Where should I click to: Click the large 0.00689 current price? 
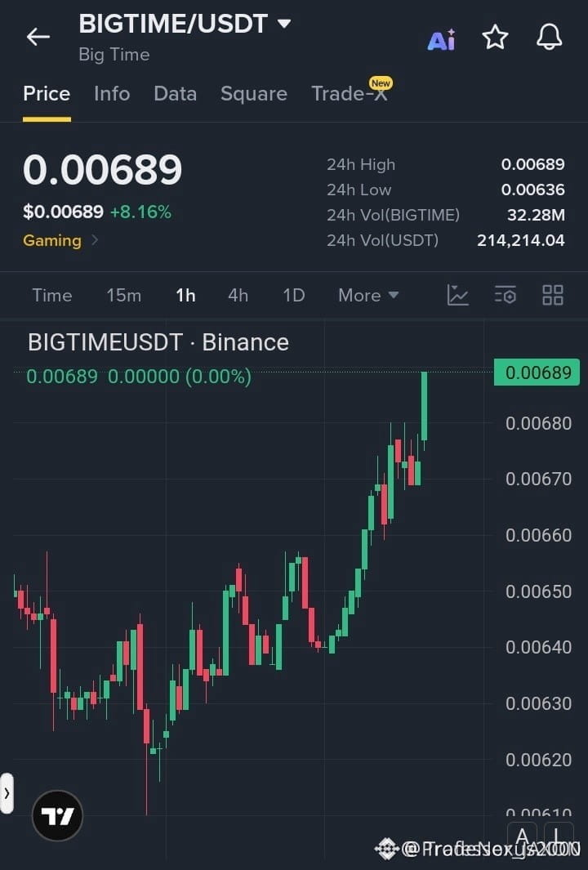click(x=103, y=170)
